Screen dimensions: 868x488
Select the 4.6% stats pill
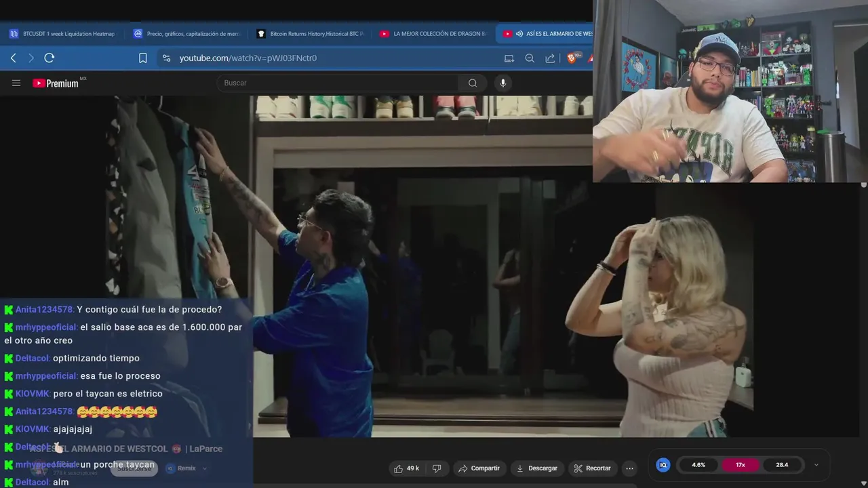tap(698, 465)
